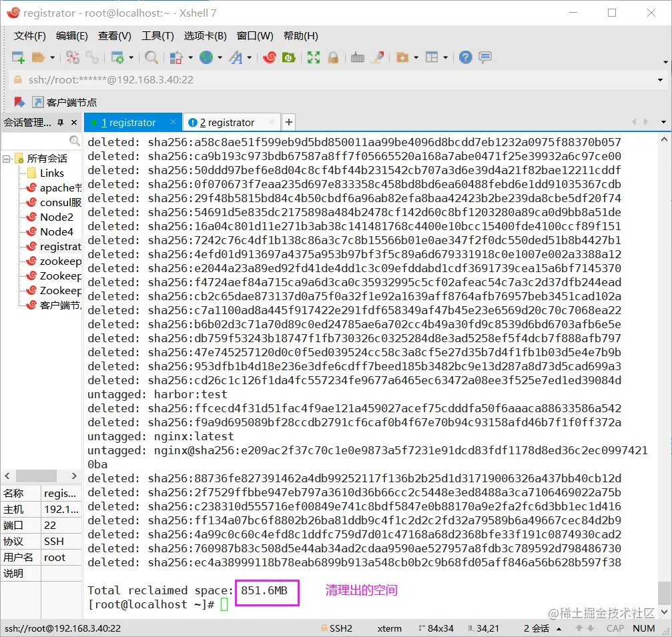The image size is (672, 637).
Task: Expand the new folder icon dropdown arrow
Action: (416, 57)
